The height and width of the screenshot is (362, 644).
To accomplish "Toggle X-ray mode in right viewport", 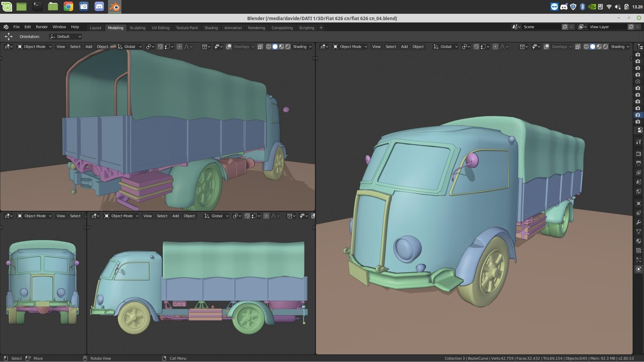I will coord(578,47).
